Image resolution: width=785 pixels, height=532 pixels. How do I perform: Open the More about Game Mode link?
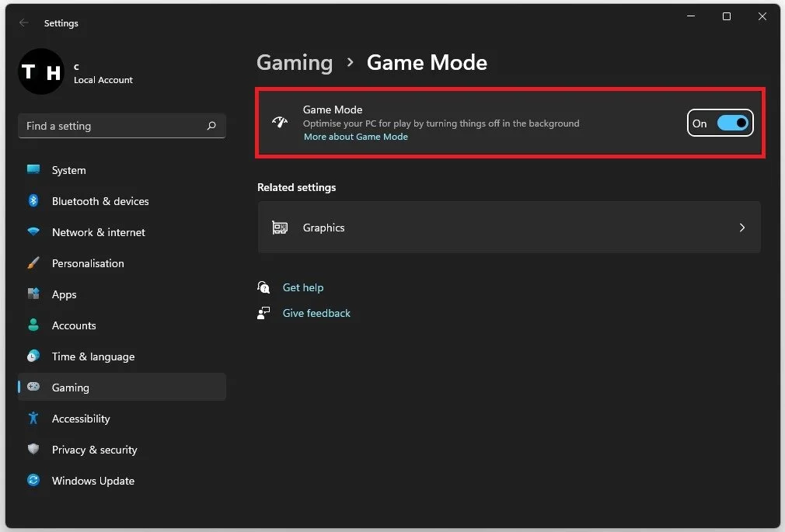(355, 137)
